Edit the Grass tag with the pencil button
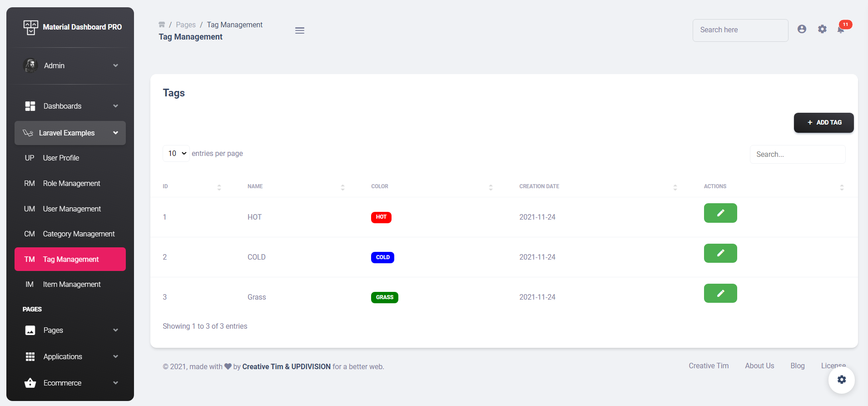The height and width of the screenshot is (406, 868). tap(720, 293)
